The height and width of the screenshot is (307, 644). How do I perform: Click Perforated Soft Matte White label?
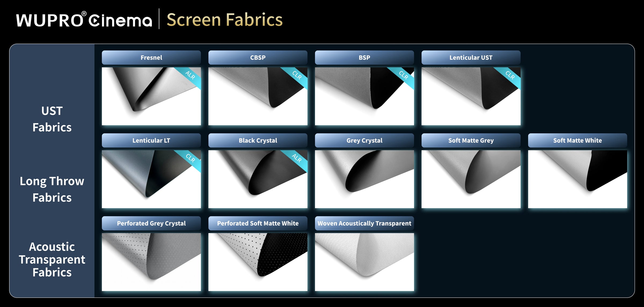tap(258, 223)
